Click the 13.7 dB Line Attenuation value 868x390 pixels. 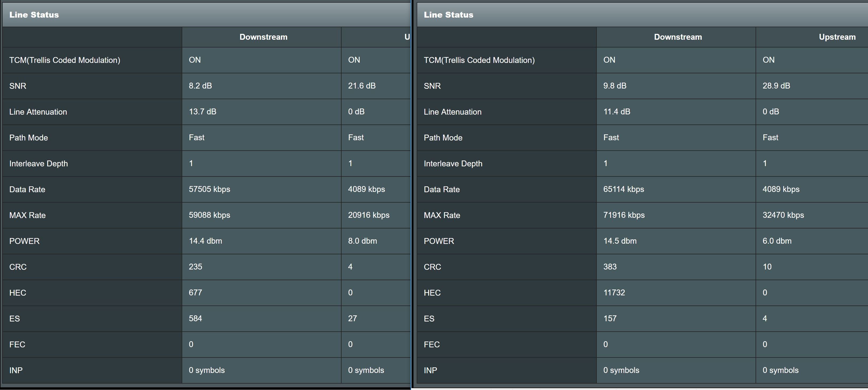click(x=202, y=112)
